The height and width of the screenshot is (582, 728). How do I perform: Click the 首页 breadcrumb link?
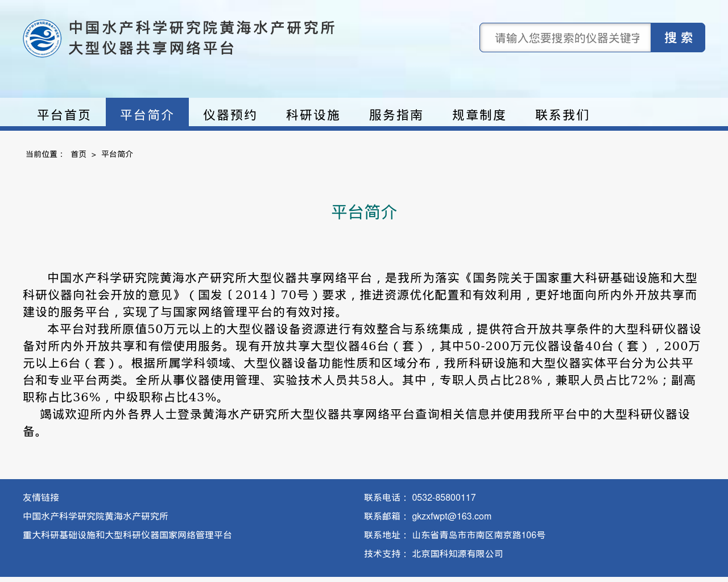pos(78,154)
